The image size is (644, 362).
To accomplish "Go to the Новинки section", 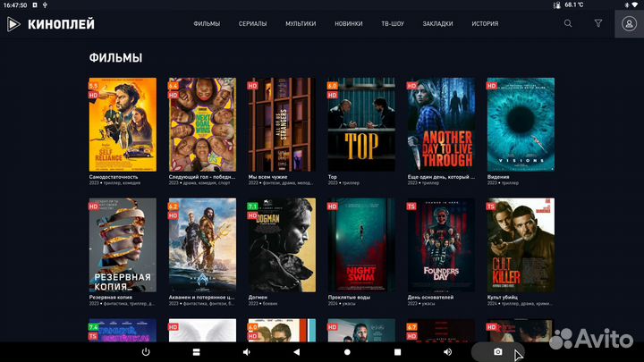I will coord(348,23).
